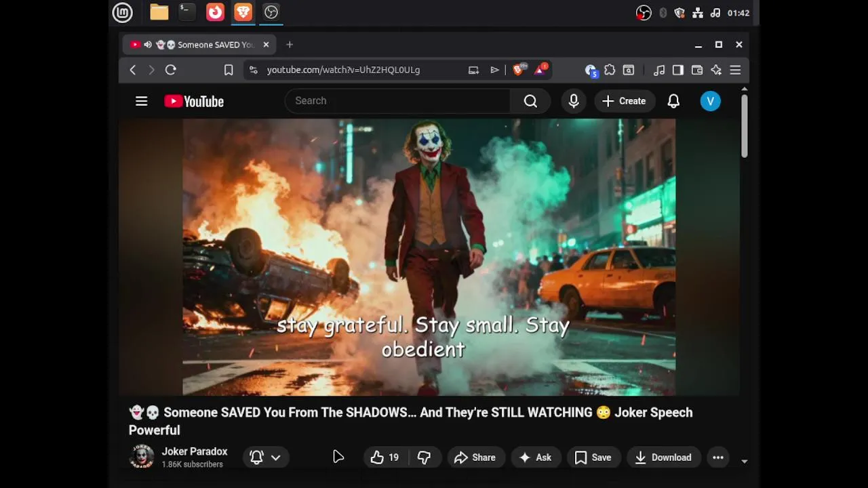Toggle the Brave sidebar panel
The height and width of the screenshot is (488, 868).
(x=678, y=70)
